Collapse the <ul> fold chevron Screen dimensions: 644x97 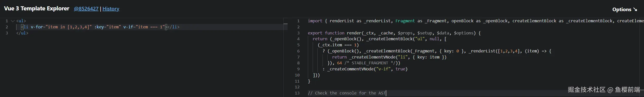point(13,21)
